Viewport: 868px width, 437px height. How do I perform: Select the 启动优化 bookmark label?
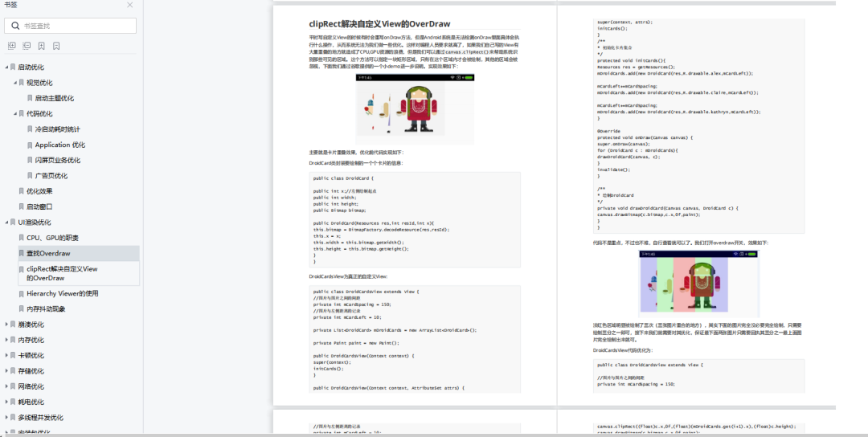pos(31,67)
